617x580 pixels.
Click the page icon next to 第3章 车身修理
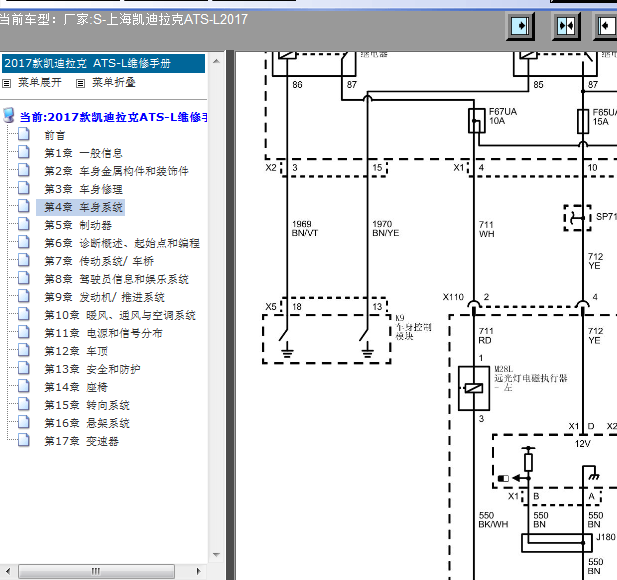point(24,188)
